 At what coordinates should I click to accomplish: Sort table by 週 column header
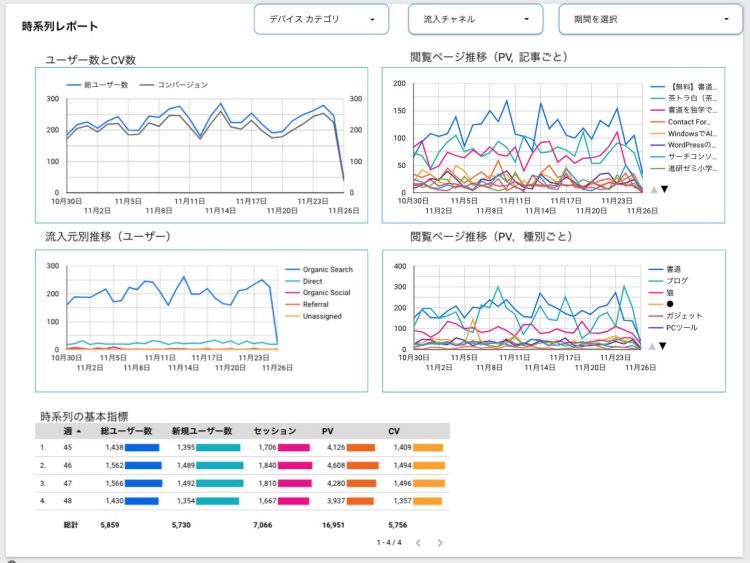[72, 431]
